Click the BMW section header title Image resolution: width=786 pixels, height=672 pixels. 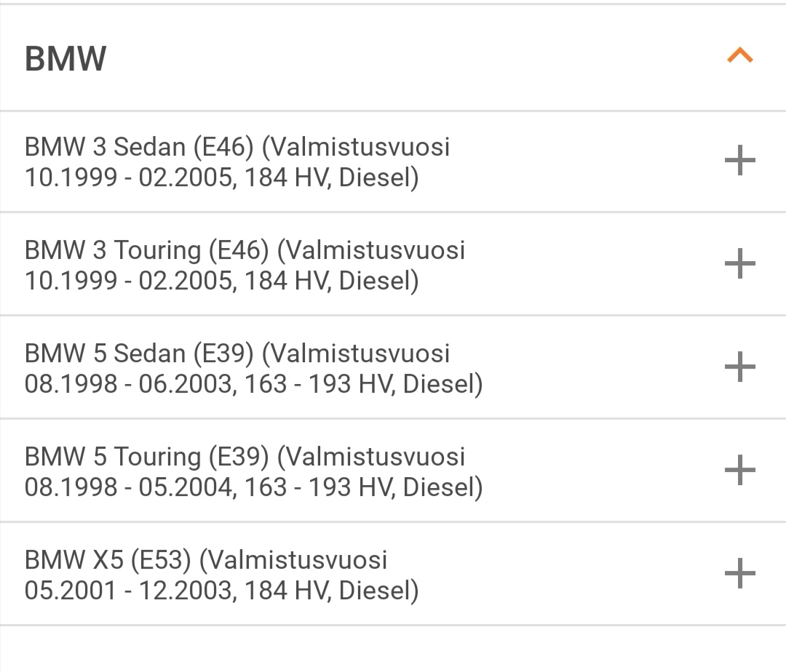[65, 59]
